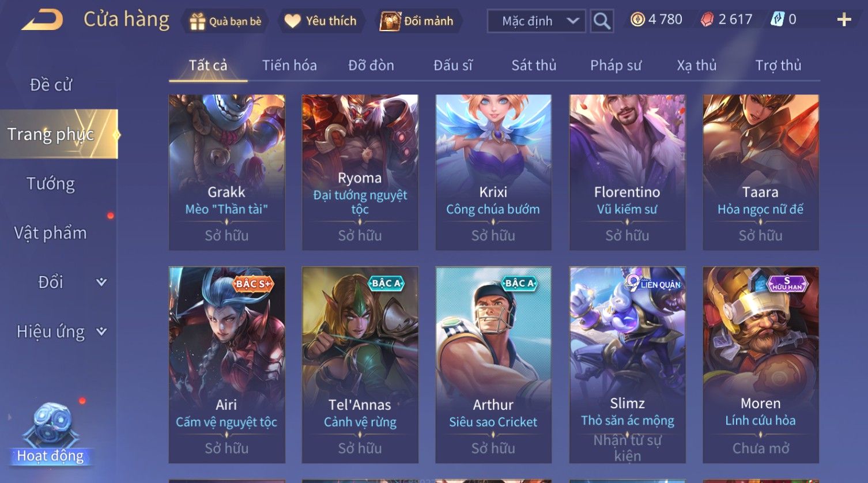The width and height of the screenshot is (868, 483).
Task: Select the Tiến hóa tab
Action: [289, 65]
